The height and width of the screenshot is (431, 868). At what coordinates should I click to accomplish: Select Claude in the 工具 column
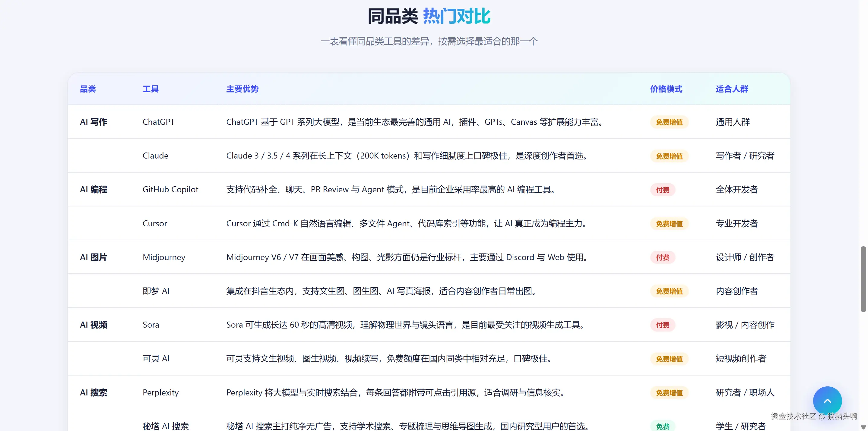(155, 156)
